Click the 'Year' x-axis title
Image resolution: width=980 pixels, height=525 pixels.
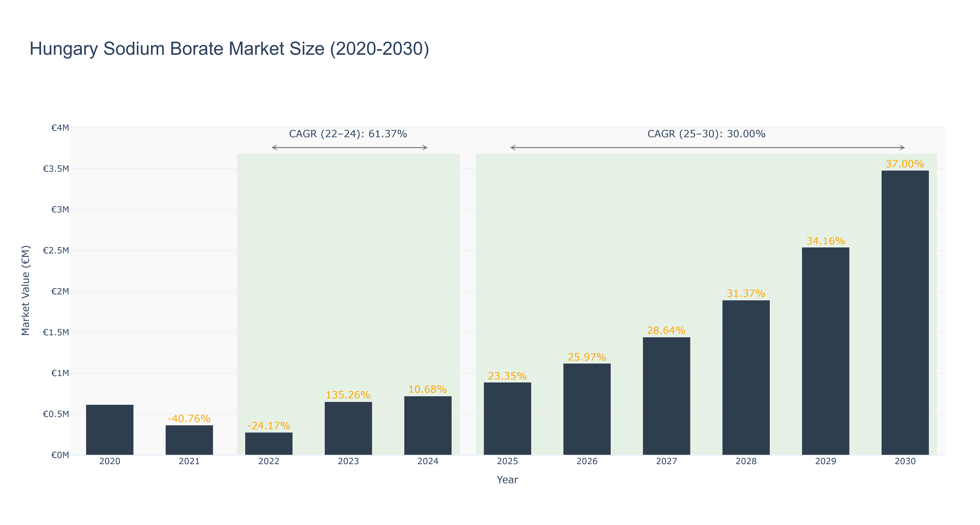click(x=507, y=480)
